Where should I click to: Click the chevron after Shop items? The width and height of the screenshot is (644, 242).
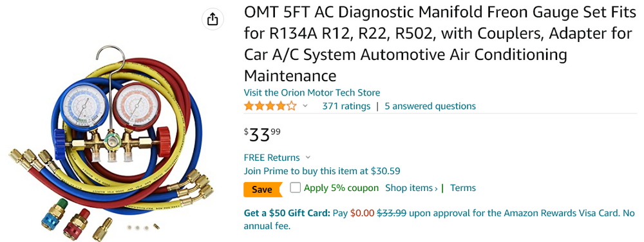[x=436, y=189]
